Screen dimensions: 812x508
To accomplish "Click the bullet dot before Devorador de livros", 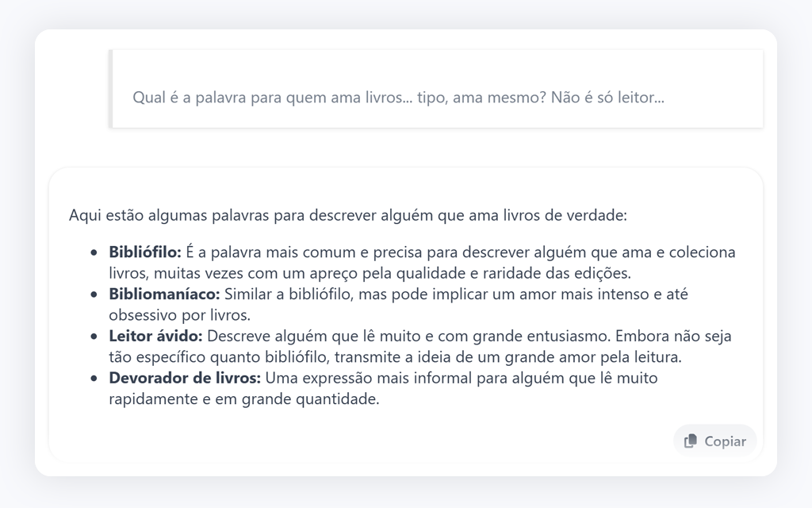I will coord(94,378).
